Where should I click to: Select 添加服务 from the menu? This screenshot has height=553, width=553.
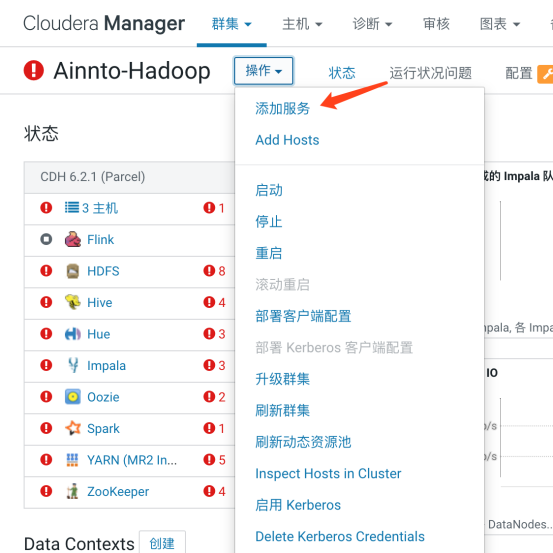[x=282, y=108]
